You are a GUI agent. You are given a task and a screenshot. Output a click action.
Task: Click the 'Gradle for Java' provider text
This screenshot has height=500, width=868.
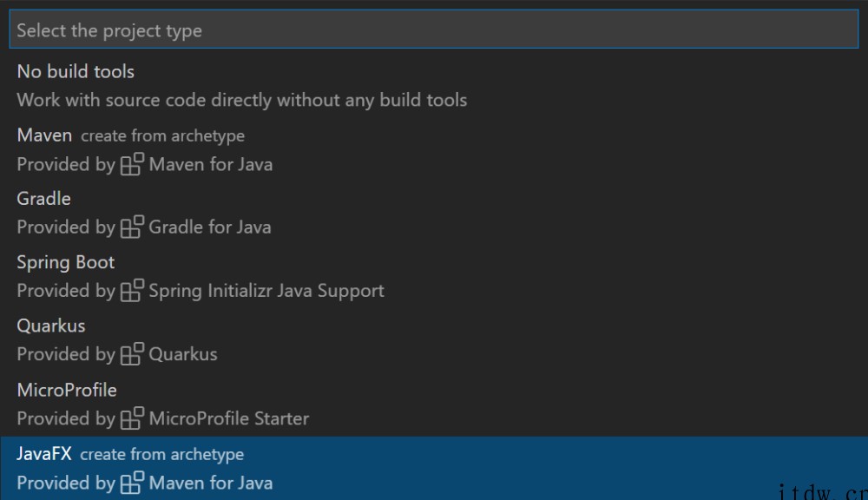(x=210, y=227)
